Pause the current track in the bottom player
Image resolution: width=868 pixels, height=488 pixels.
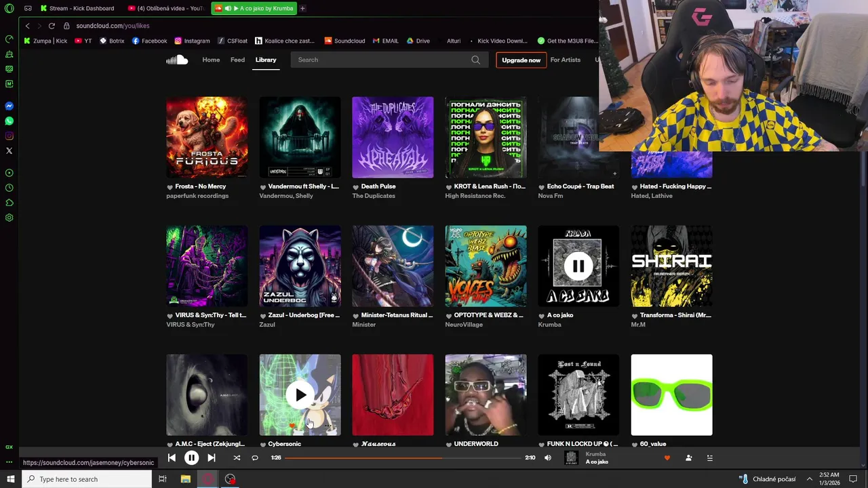click(192, 458)
